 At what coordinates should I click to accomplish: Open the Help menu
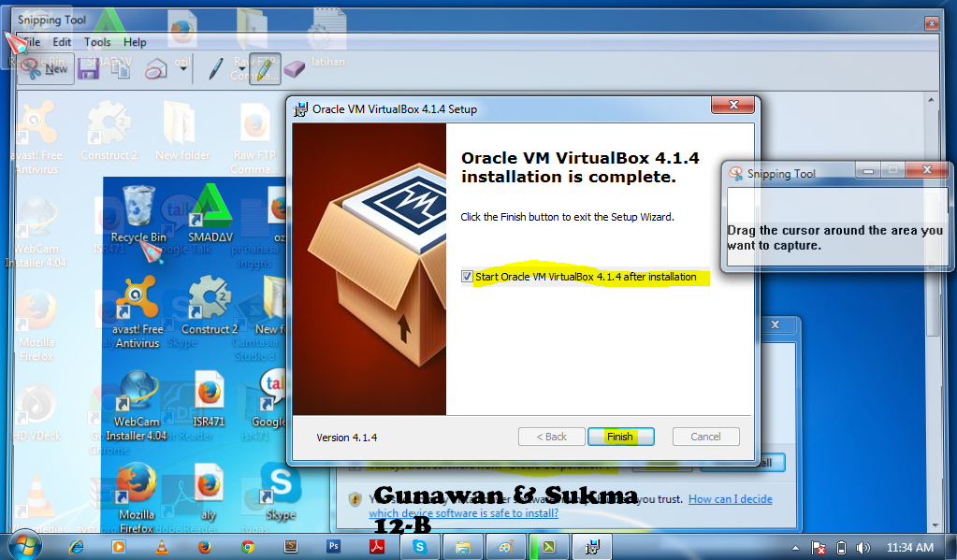click(135, 41)
